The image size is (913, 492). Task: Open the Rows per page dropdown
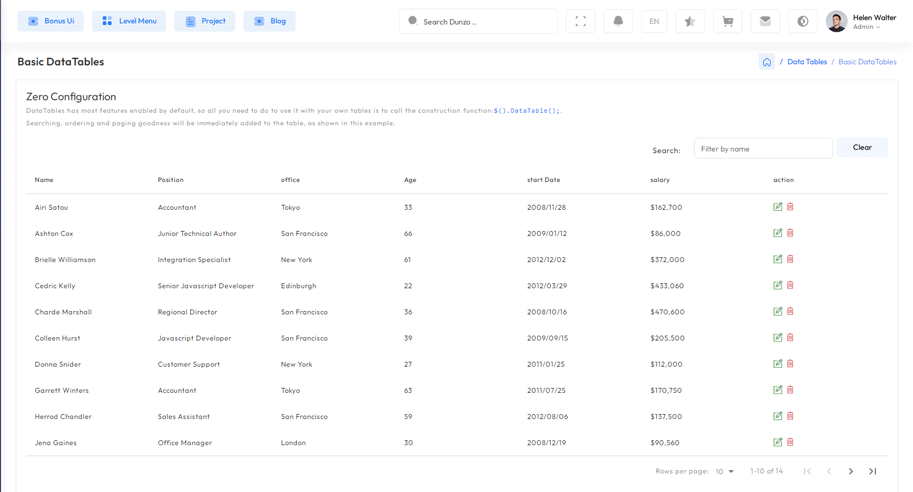[725, 471]
